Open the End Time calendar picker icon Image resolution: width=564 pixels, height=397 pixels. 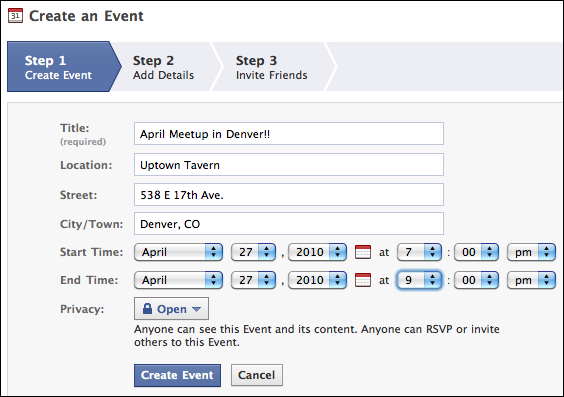click(x=363, y=280)
